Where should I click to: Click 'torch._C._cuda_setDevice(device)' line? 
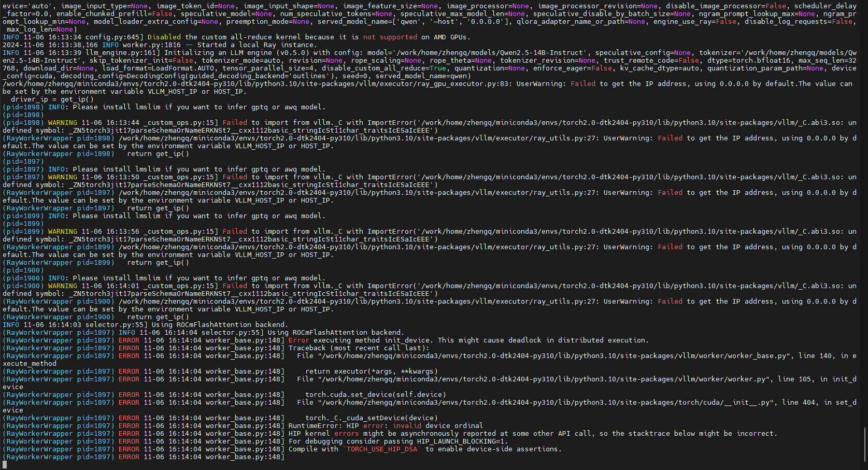tap(372, 418)
